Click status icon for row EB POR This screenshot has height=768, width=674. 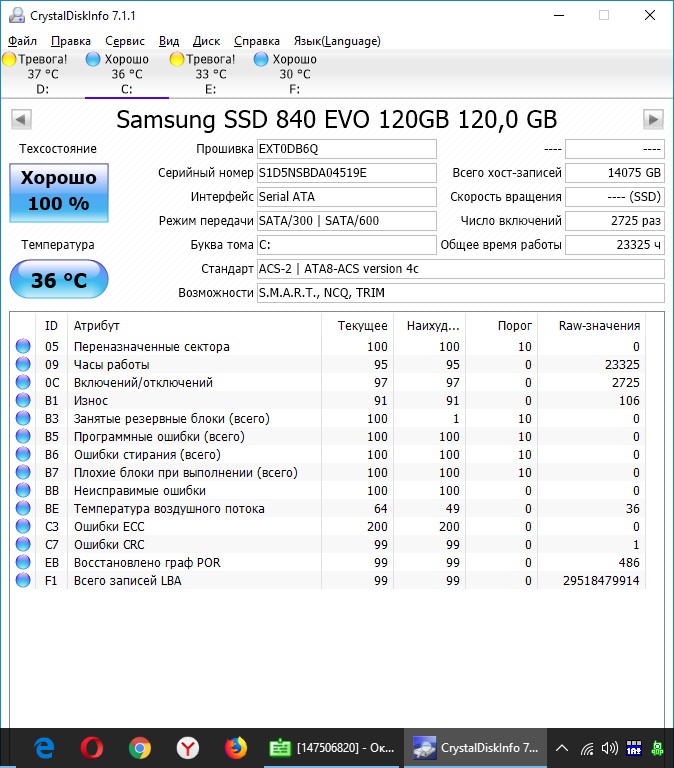tap(23, 562)
